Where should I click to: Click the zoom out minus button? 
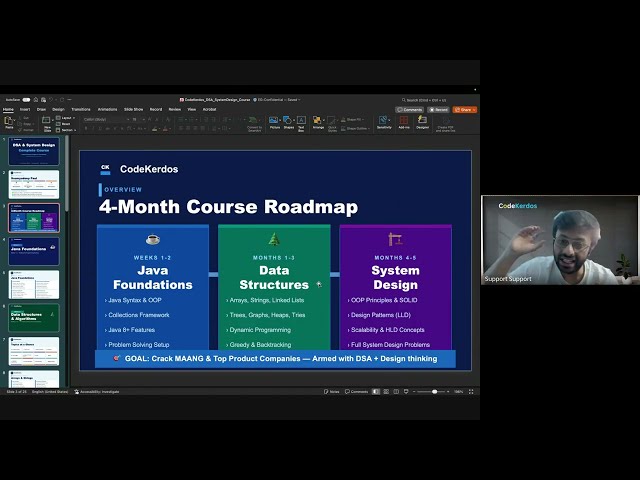pos(414,392)
